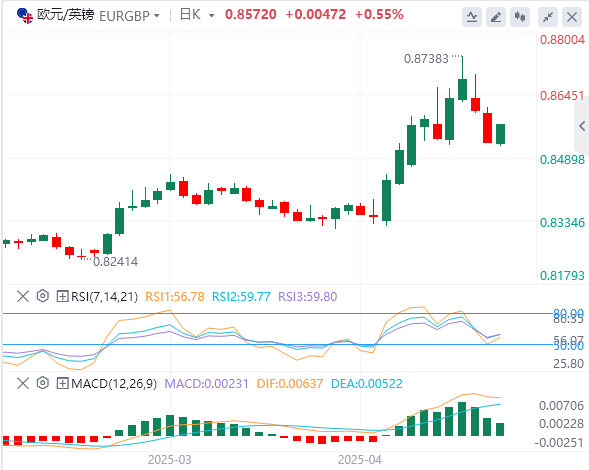Select the 0.87383 high price label
The width and height of the screenshot is (589, 470).
[426, 59]
